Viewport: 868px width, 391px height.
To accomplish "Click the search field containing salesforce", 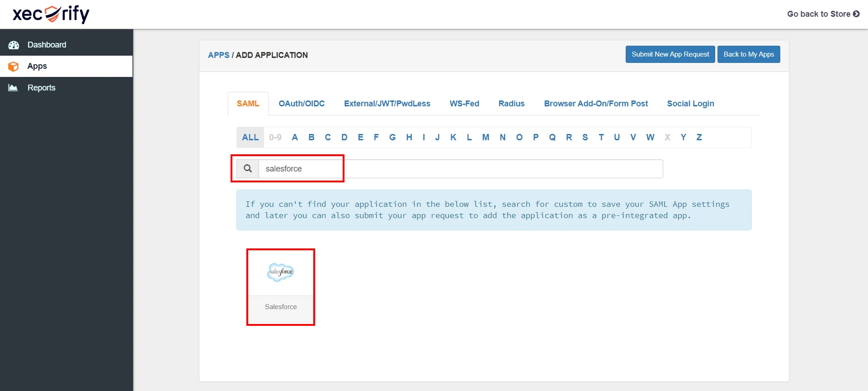I will [x=461, y=169].
